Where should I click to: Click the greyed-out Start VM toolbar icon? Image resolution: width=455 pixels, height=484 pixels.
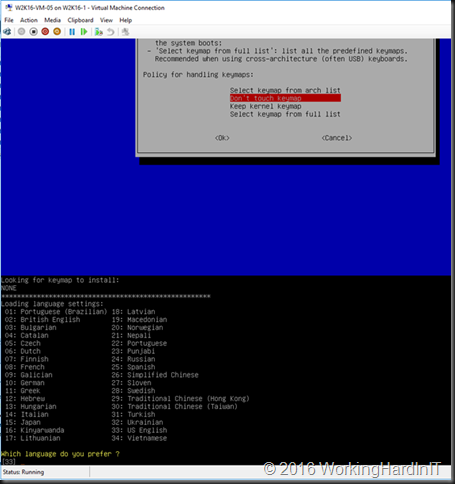pos(21,32)
